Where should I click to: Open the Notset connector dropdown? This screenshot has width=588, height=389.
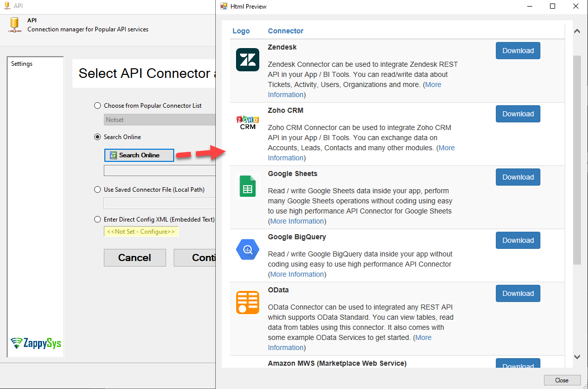[x=160, y=120]
